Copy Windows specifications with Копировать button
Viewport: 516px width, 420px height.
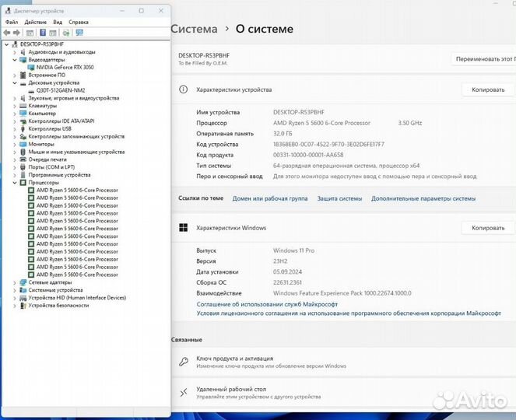pyautogui.click(x=488, y=228)
